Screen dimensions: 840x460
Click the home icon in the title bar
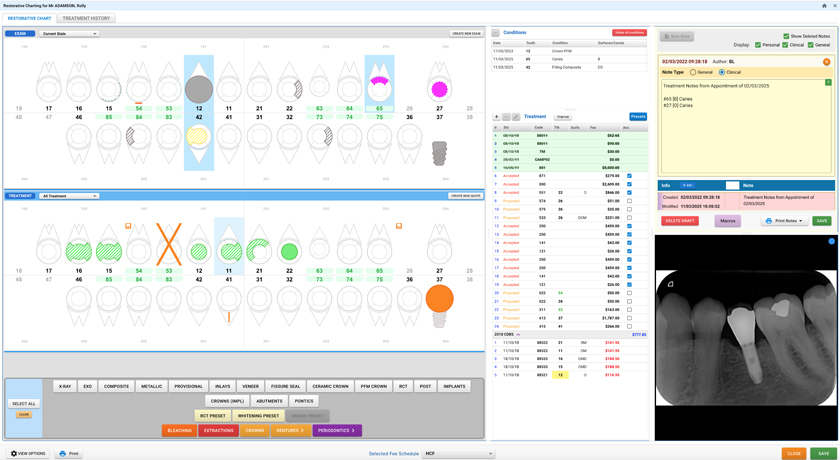pos(824,5)
